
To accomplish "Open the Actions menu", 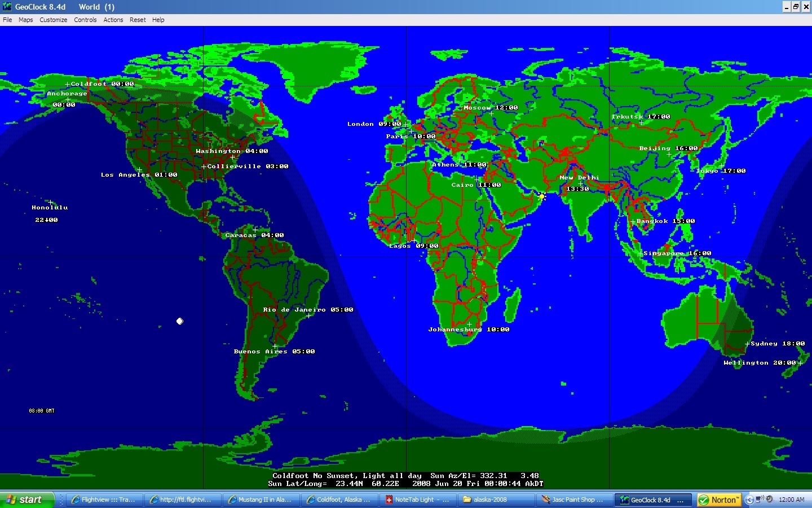I will click(x=113, y=20).
